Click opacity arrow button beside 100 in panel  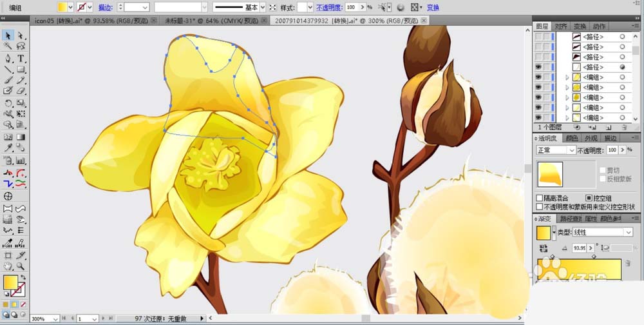[x=623, y=150]
